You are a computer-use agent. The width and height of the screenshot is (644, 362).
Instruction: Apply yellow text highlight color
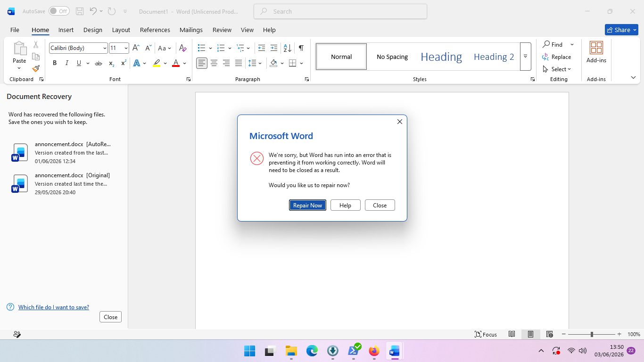157,63
